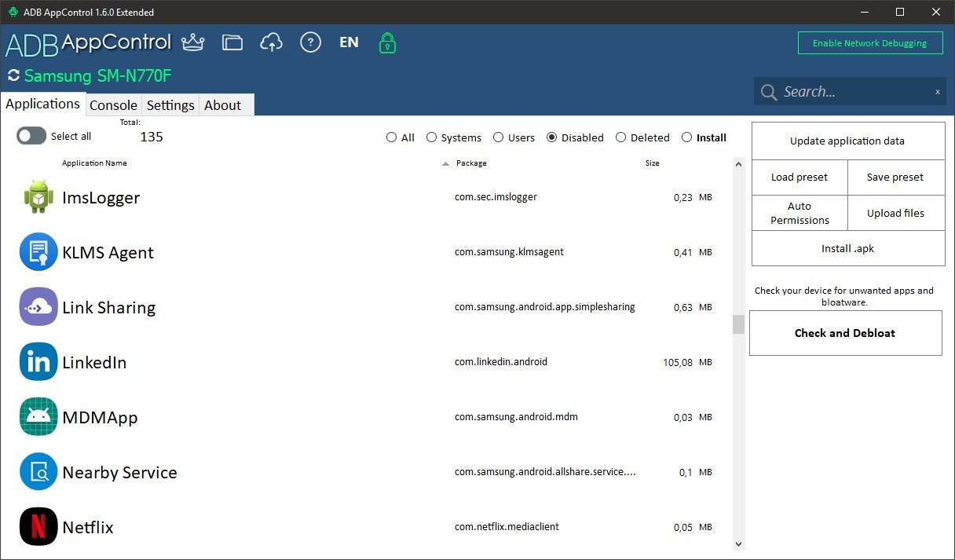
Task: Click the list scrollbar thumb
Action: (738, 324)
